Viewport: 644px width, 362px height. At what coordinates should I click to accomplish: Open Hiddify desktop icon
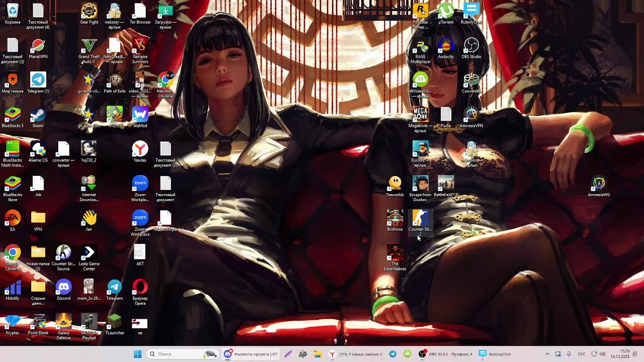coord(13,290)
